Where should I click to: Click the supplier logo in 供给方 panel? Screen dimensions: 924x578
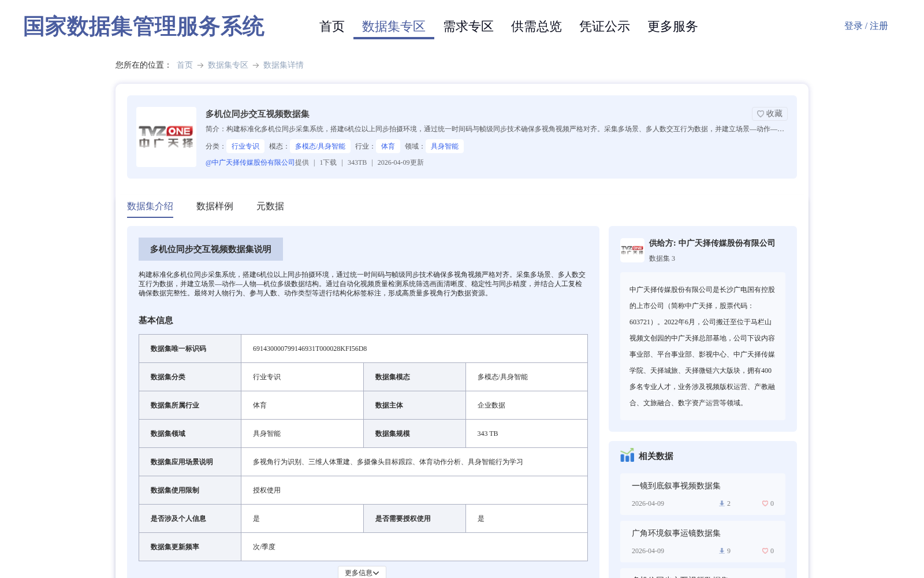(632, 250)
